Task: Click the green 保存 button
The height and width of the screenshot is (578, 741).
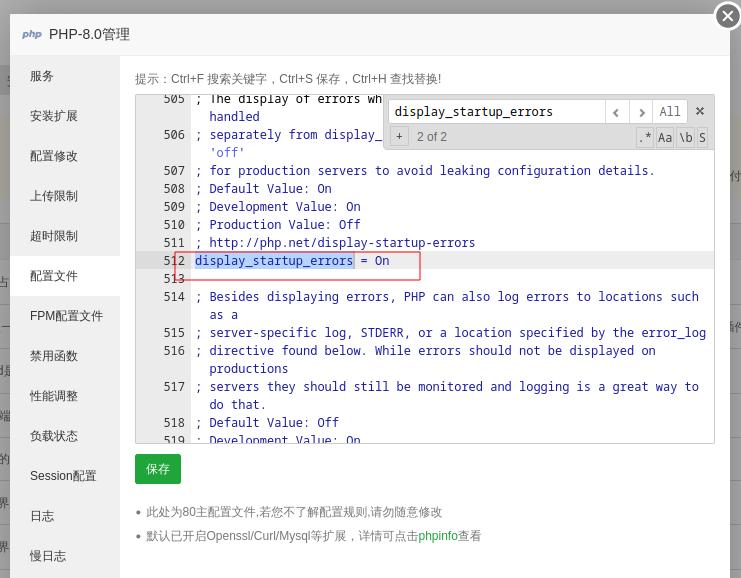Action: [158, 468]
